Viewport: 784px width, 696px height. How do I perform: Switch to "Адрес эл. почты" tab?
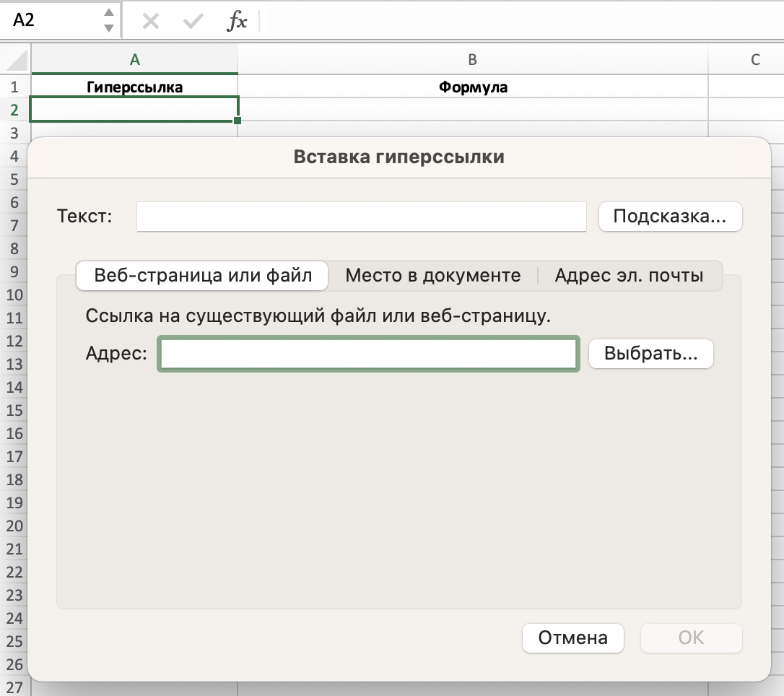(629, 276)
